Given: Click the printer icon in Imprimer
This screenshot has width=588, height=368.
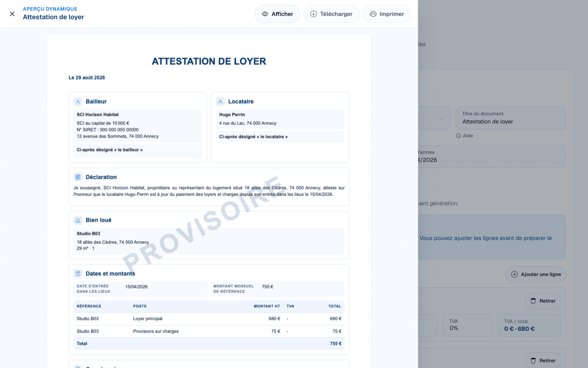Looking at the screenshot, I should pos(373,14).
